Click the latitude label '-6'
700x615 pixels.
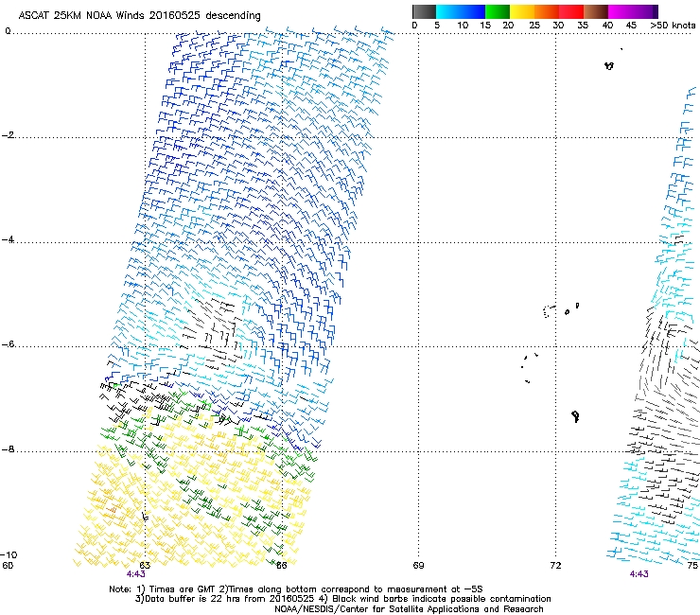point(8,344)
